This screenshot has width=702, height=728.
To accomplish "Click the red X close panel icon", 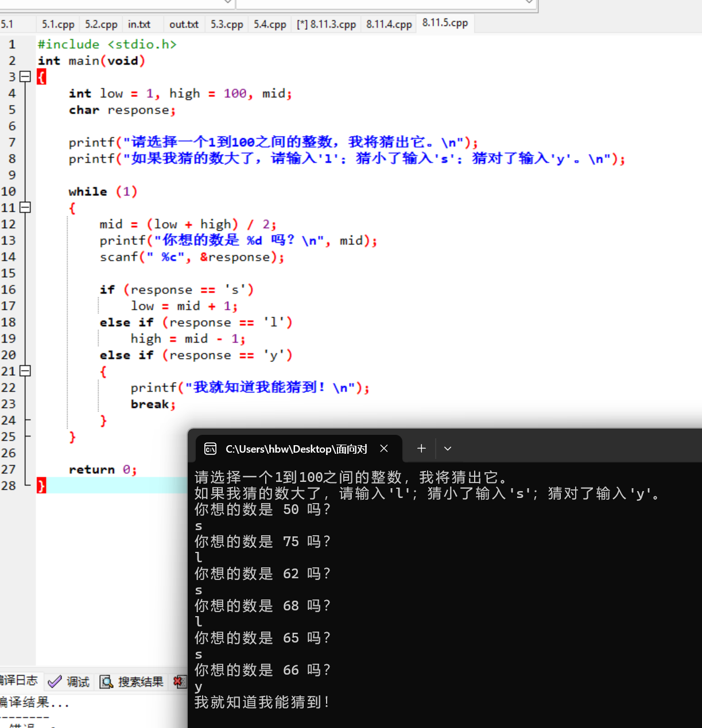I will (x=179, y=682).
